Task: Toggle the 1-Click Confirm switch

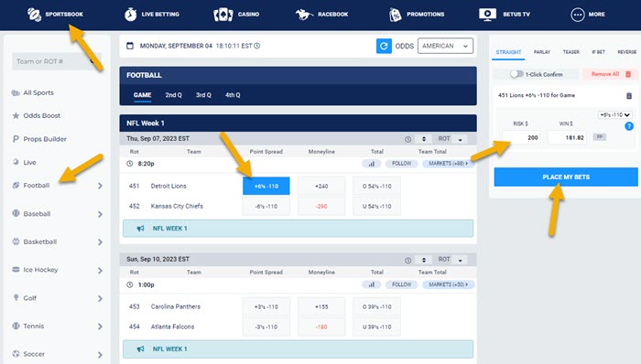Action: tap(516, 74)
